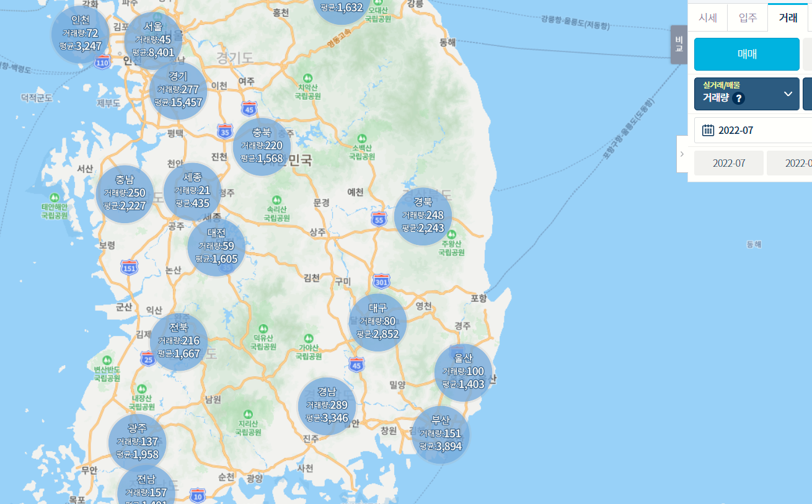Click the highway 55 shield icon

(x=379, y=218)
